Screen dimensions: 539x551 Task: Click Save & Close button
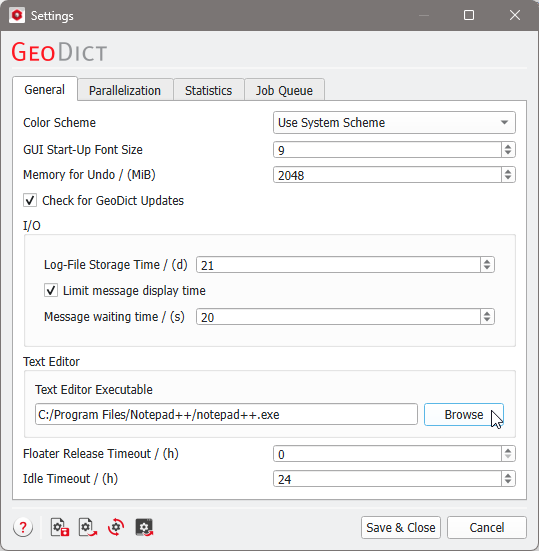point(401,527)
